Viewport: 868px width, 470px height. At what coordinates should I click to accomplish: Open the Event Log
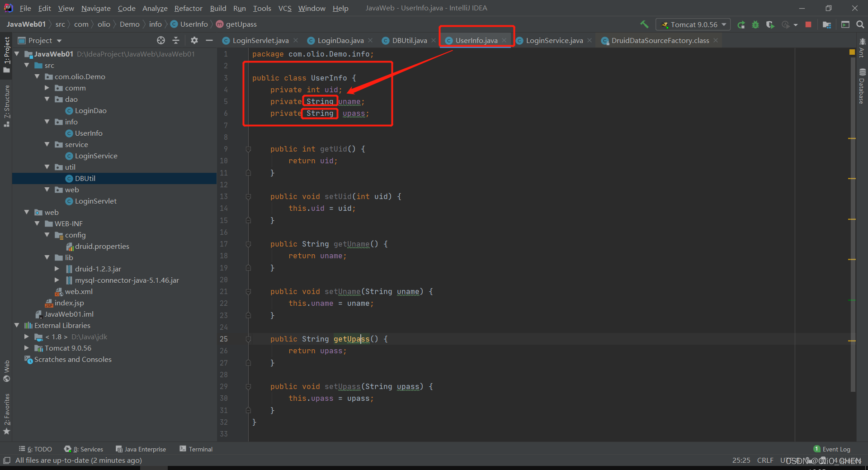click(x=832, y=449)
